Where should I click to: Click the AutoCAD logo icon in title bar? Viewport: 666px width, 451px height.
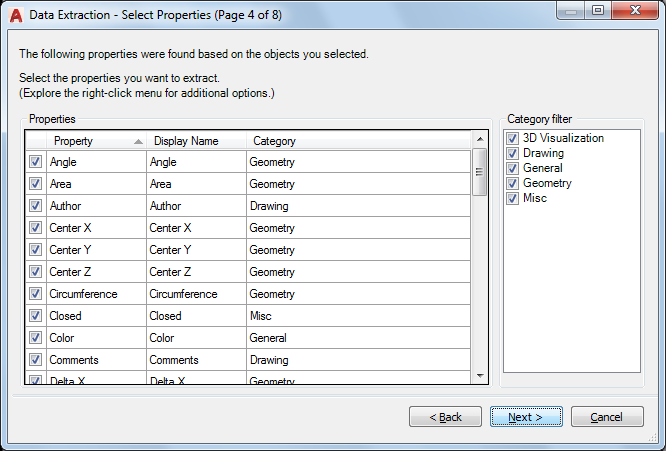pos(15,14)
